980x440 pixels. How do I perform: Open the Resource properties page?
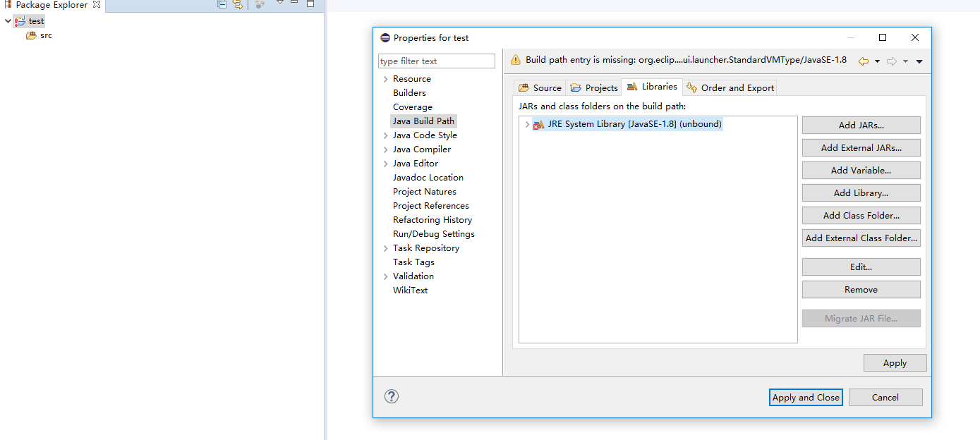coord(411,79)
